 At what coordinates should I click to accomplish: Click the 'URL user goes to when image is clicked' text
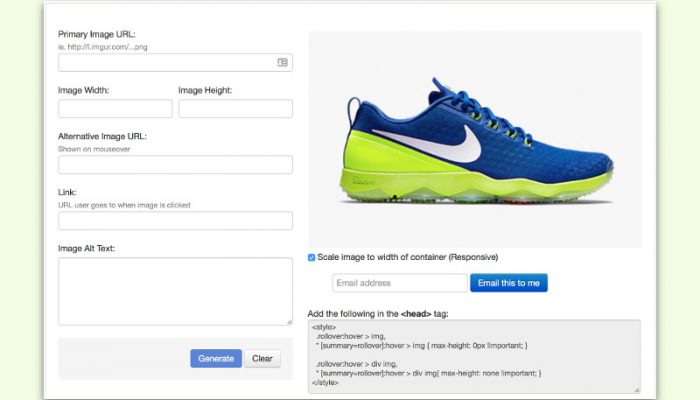click(124, 205)
